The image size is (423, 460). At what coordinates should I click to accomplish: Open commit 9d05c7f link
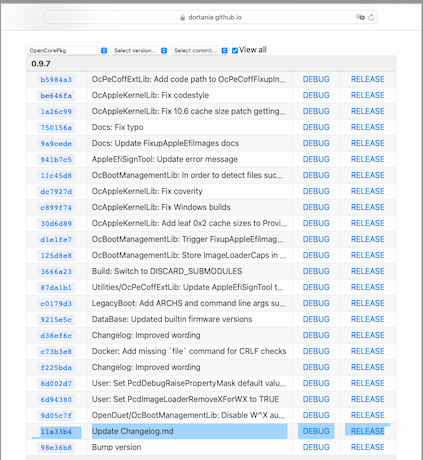56,416
